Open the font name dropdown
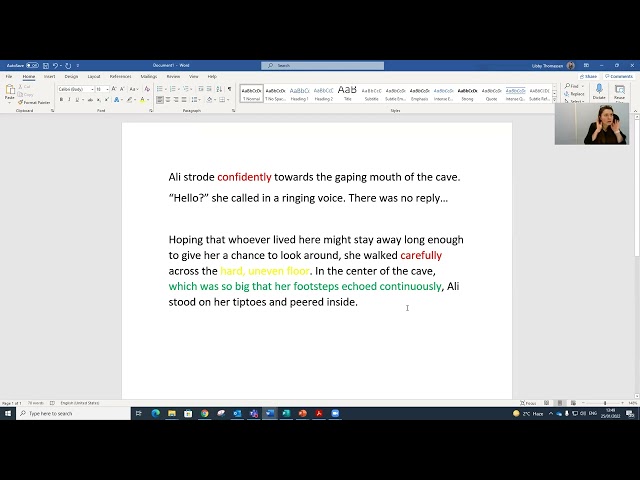This screenshot has height=480, width=640. point(92,89)
